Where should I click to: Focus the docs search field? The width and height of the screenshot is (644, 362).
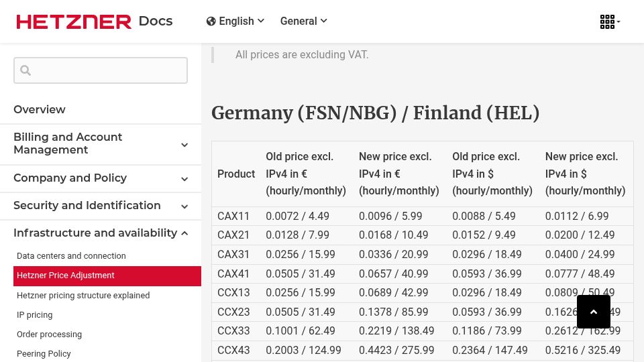point(101,70)
